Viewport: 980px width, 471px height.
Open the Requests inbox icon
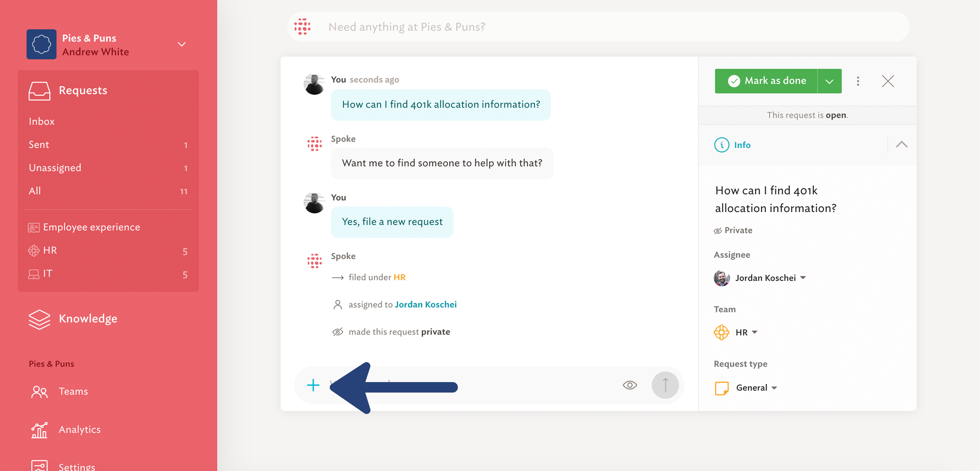[x=39, y=91]
